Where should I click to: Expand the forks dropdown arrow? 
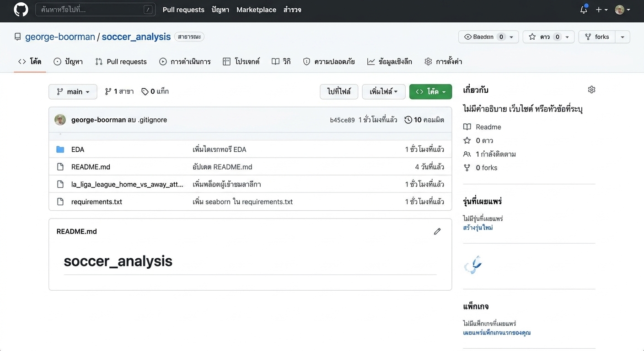click(x=623, y=37)
